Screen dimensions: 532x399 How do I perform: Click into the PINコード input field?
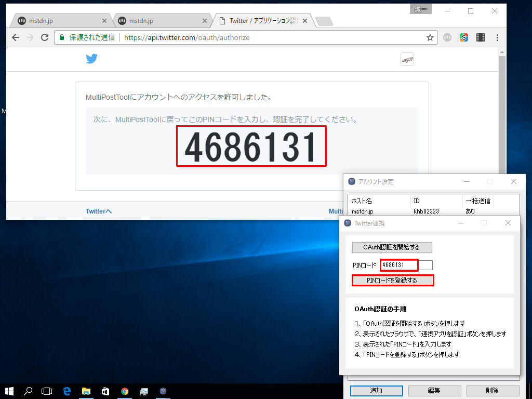coord(406,265)
